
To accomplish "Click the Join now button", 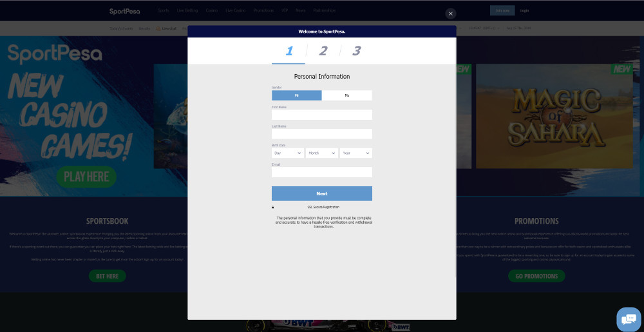I will 502,11.
